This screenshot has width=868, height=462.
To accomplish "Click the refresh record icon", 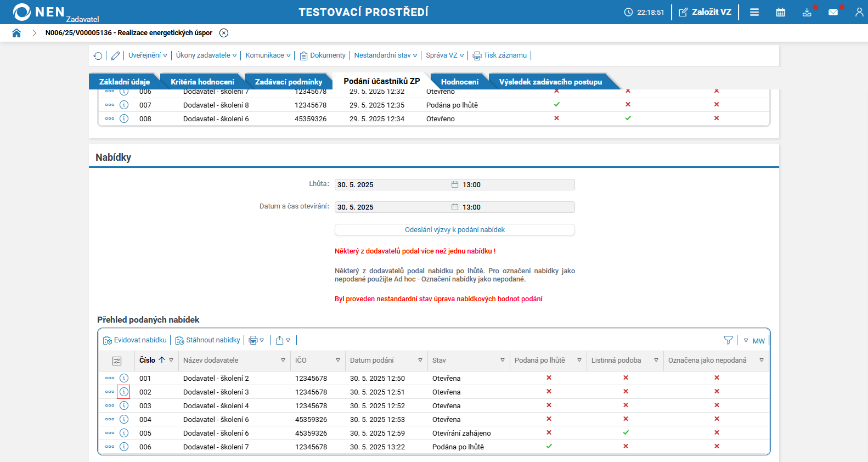I will click(98, 56).
